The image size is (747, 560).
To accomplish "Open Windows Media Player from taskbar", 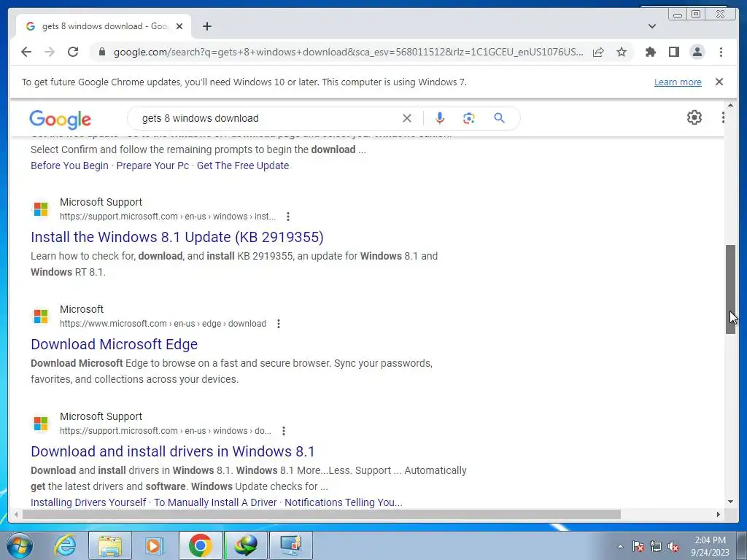I will tap(155, 545).
